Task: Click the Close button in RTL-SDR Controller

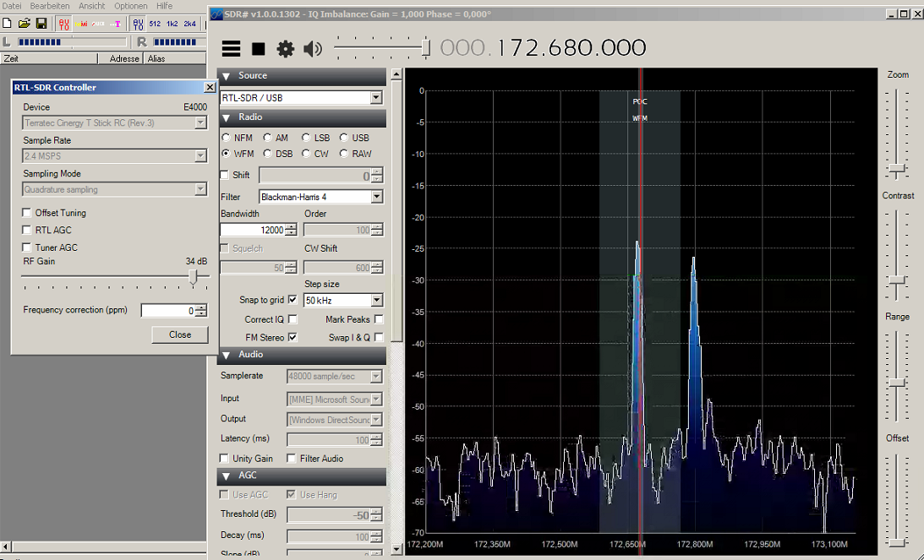Action: tap(180, 334)
